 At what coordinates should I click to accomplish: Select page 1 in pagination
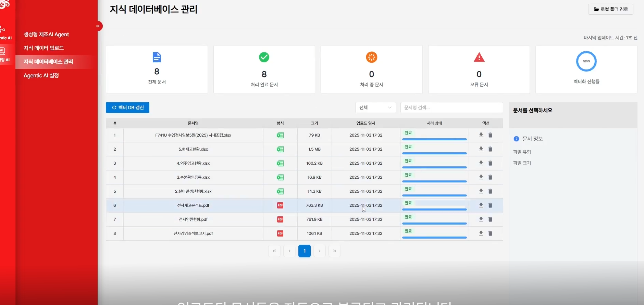pyautogui.click(x=305, y=251)
